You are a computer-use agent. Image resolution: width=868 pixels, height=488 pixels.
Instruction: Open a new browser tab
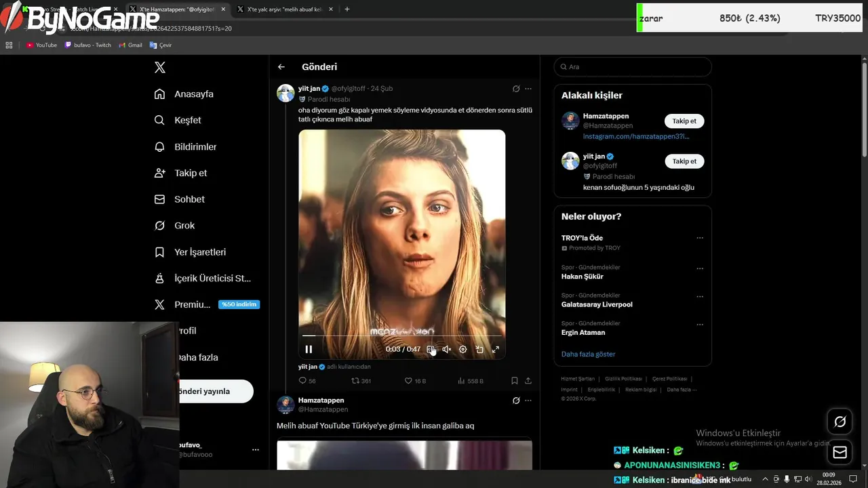click(x=347, y=9)
